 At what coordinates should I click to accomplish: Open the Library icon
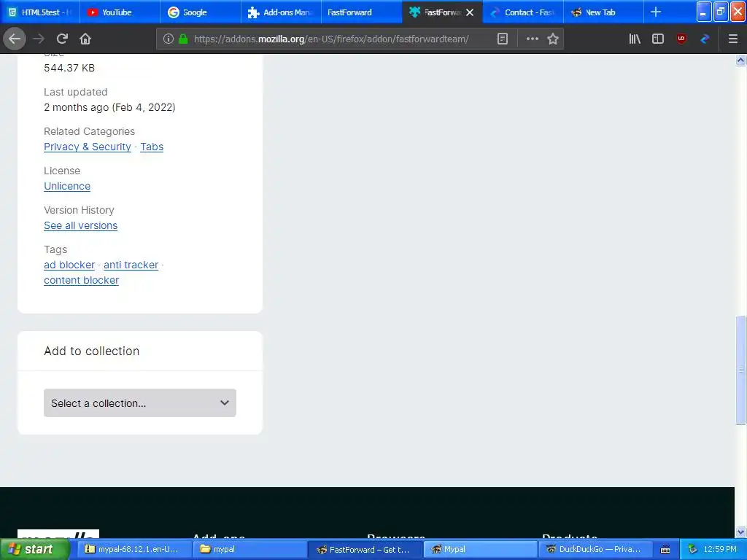635,39
